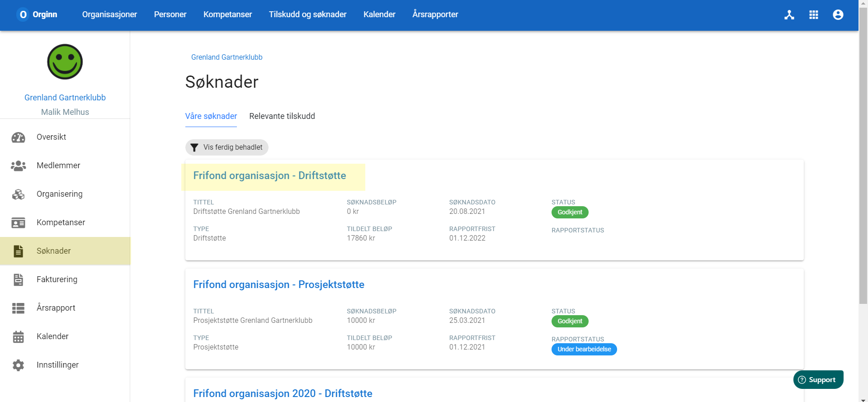Click the Fakturering invoice icon
868x402 pixels.
click(19, 279)
